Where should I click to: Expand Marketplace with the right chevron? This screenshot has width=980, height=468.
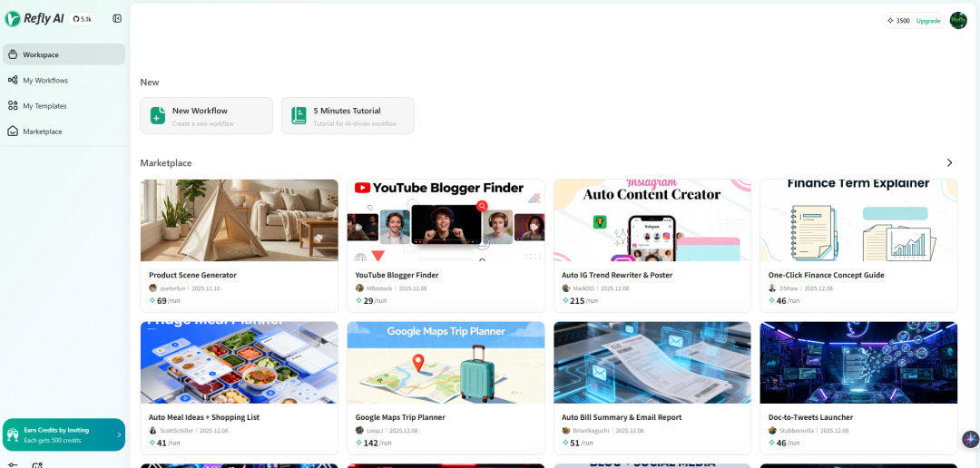coord(949,162)
